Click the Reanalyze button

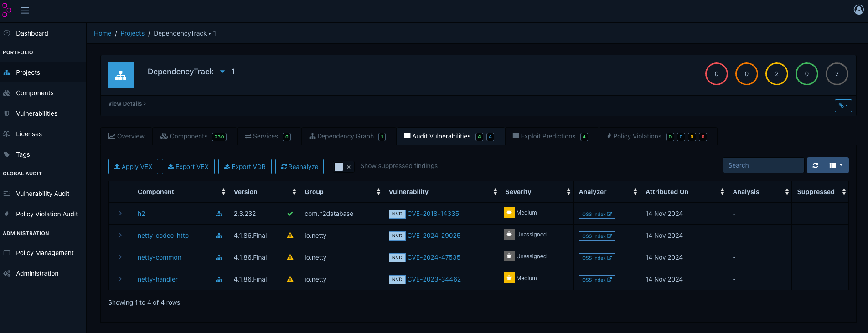300,167
